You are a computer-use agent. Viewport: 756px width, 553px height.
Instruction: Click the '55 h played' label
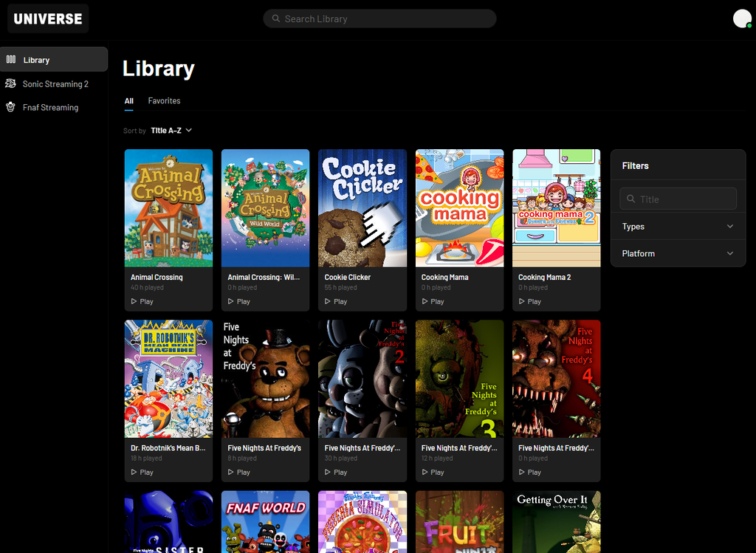(340, 287)
